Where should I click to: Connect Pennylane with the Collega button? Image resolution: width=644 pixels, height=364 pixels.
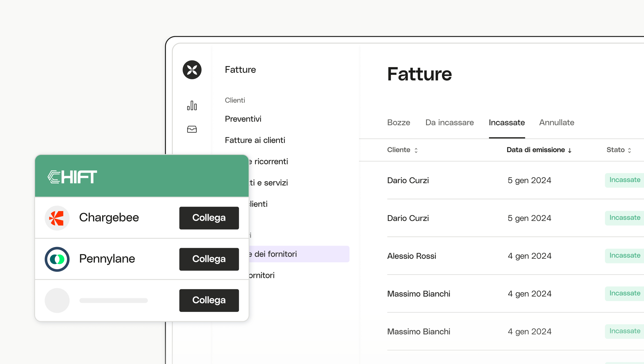point(209,259)
